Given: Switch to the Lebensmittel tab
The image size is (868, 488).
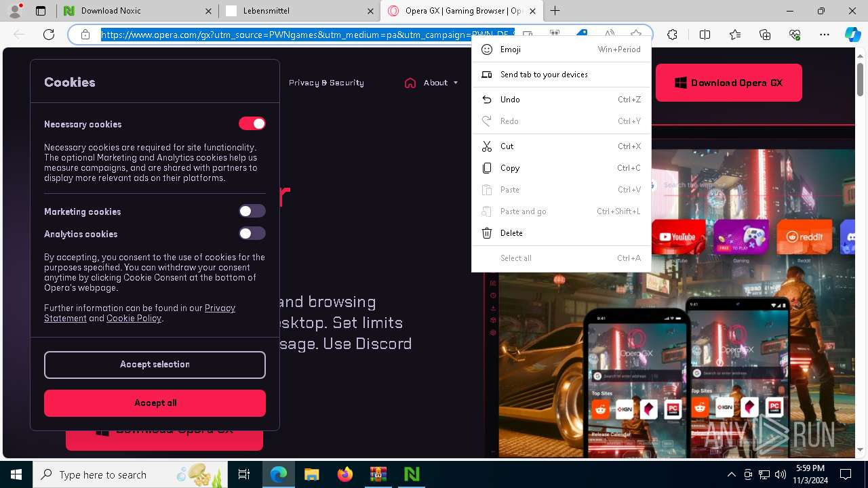Looking at the screenshot, I should coord(300,11).
